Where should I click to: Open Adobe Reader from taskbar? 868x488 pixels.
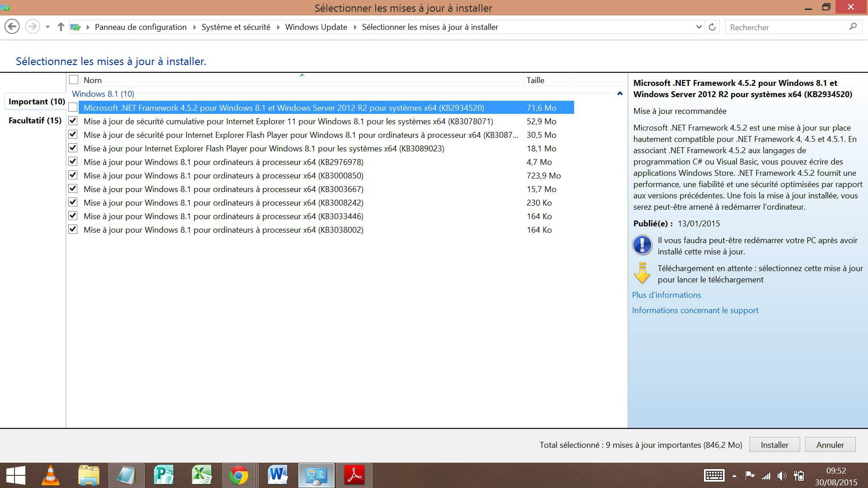(x=354, y=475)
